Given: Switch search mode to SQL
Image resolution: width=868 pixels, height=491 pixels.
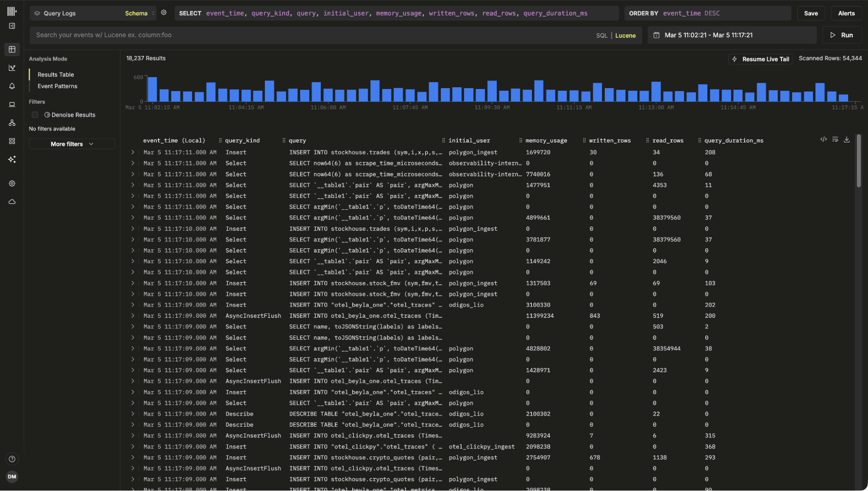Looking at the screenshot, I should coord(601,36).
